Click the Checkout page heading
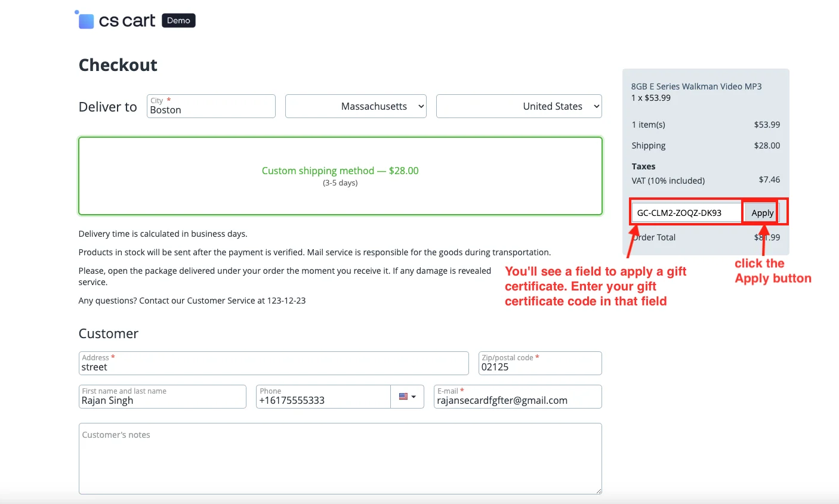Screen dimensions: 839x504 118,65
